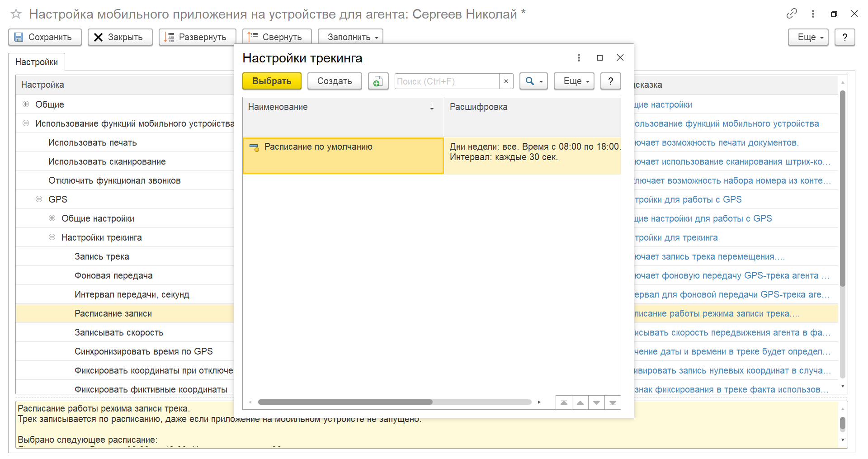Expand Общие настройки under GPS
Screen dimensions: 868x459
pos(52,218)
